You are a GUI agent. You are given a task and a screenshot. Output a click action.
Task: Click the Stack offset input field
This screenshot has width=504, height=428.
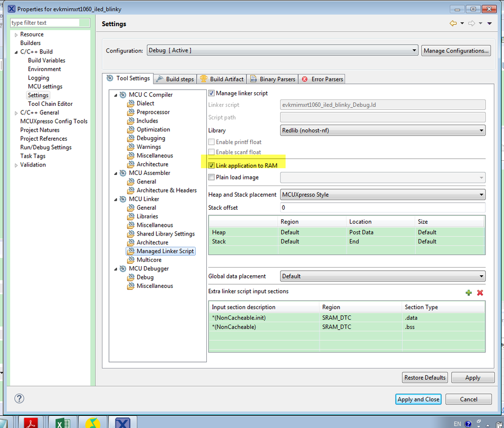(x=382, y=207)
